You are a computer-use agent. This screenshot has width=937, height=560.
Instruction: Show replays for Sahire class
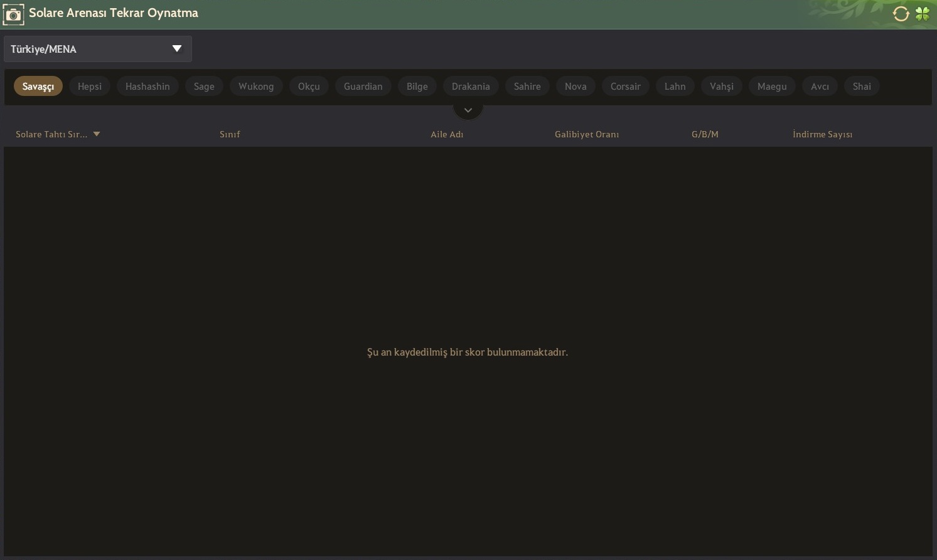pos(527,87)
